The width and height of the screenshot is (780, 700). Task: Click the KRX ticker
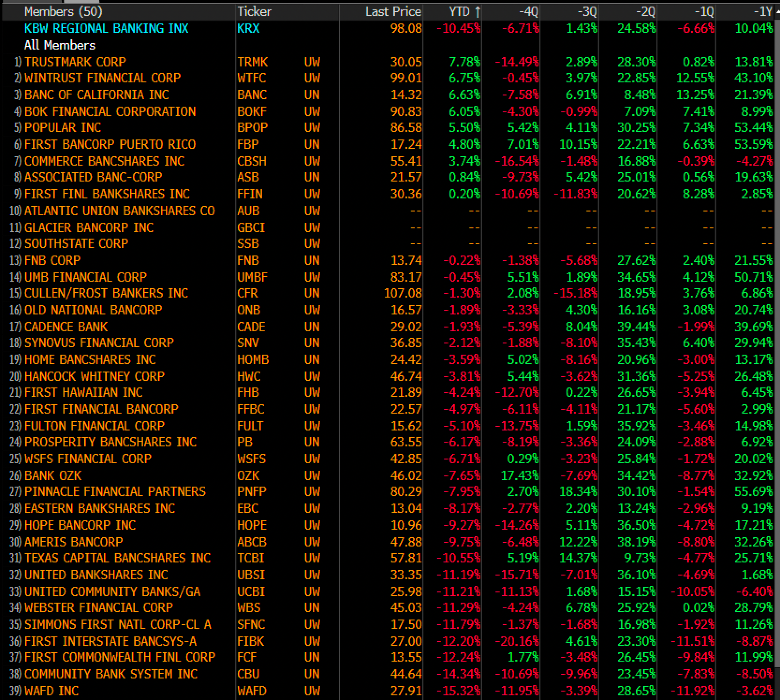pyautogui.click(x=248, y=29)
